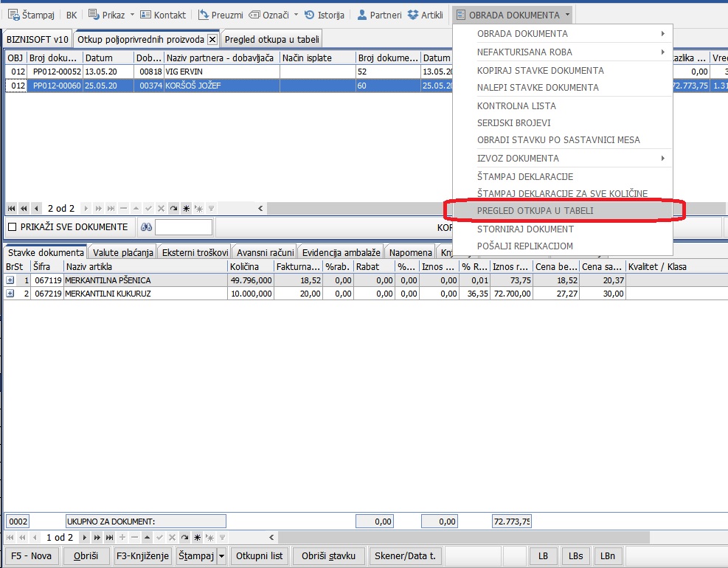
Task: Tick the PRIKAŽI SVE DOKUMENTE checkbox
Action: click(x=13, y=227)
